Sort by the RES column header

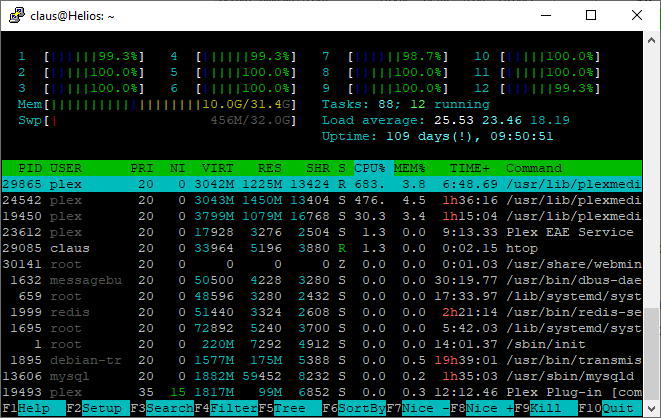270,168
